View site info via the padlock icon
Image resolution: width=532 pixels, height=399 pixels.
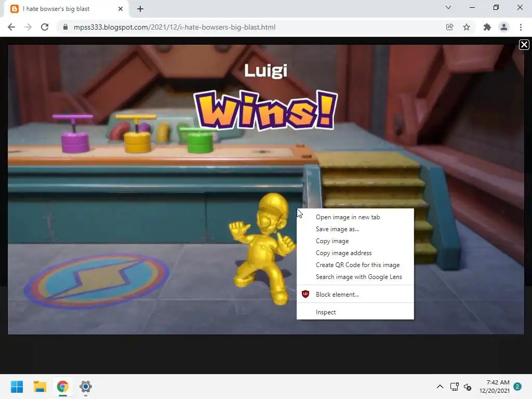point(65,27)
